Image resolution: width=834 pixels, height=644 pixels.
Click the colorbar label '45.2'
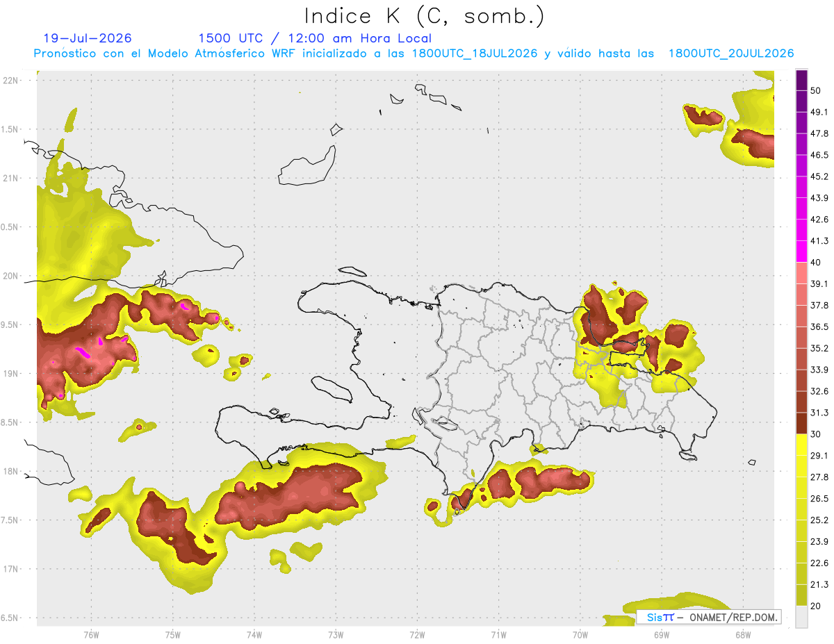tap(819, 176)
